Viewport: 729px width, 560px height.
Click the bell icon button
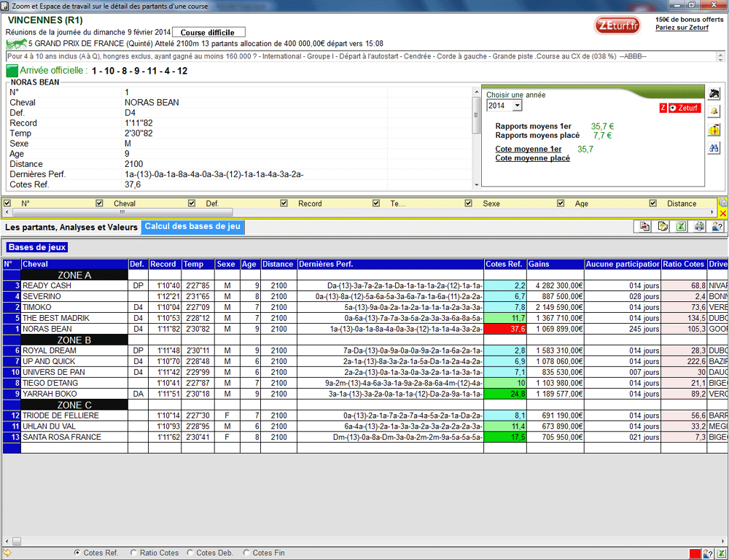pyautogui.click(x=714, y=112)
